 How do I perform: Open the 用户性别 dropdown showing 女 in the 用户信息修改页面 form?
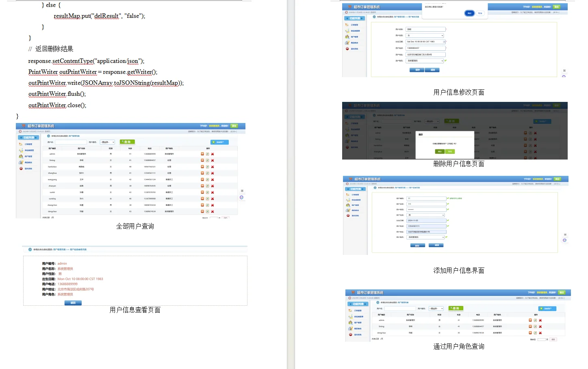[425, 36]
